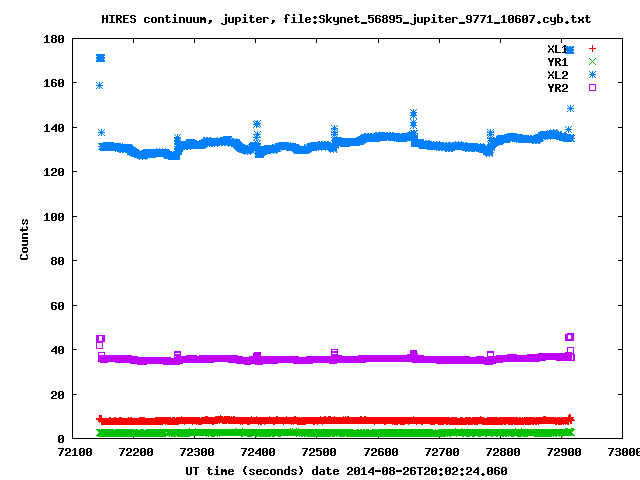This screenshot has width=640, height=480.
Task: Click the XL1 legend label
Action: tap(558, 49)
